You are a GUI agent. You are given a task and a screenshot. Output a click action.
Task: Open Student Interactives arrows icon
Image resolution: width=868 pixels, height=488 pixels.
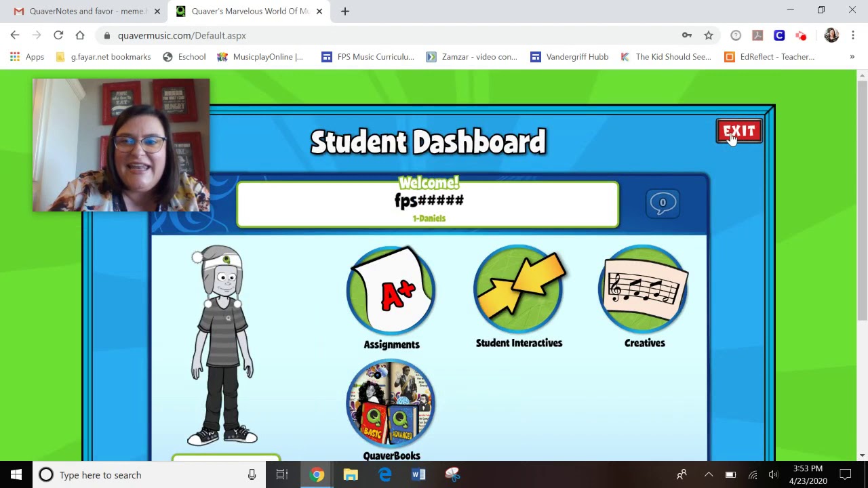click(519, 290)
